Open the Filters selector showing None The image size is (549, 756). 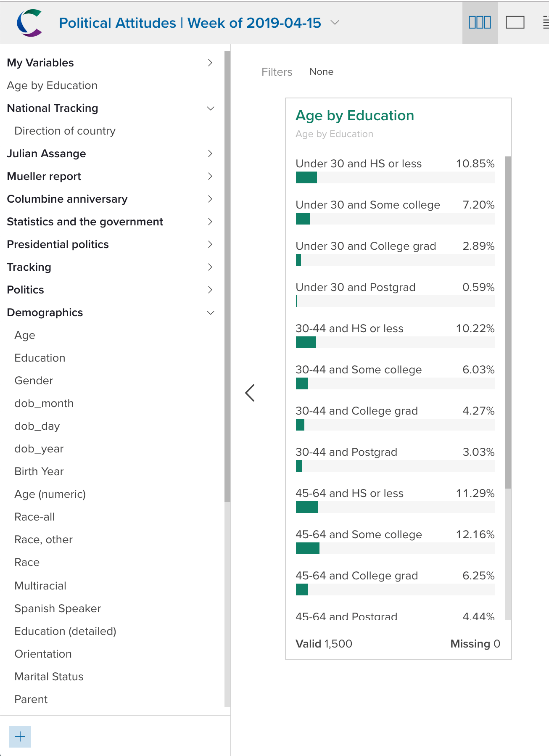(x=321, y=72)
